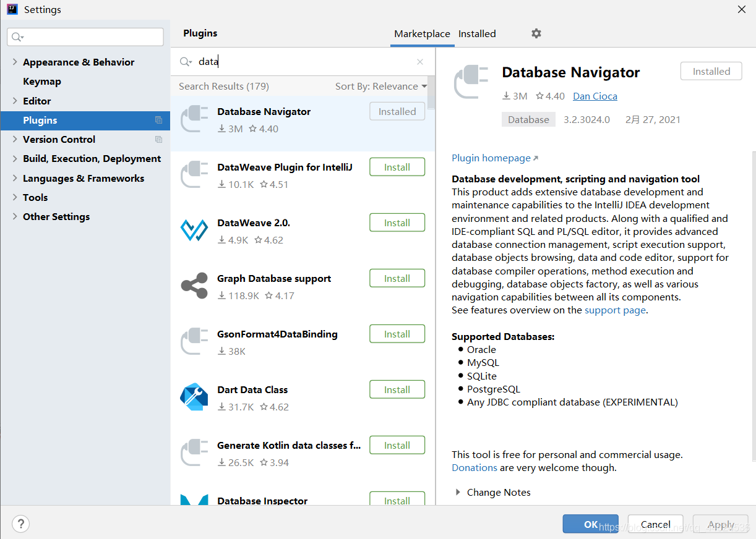Clear the plugin search text with X

tap(420, 62)
